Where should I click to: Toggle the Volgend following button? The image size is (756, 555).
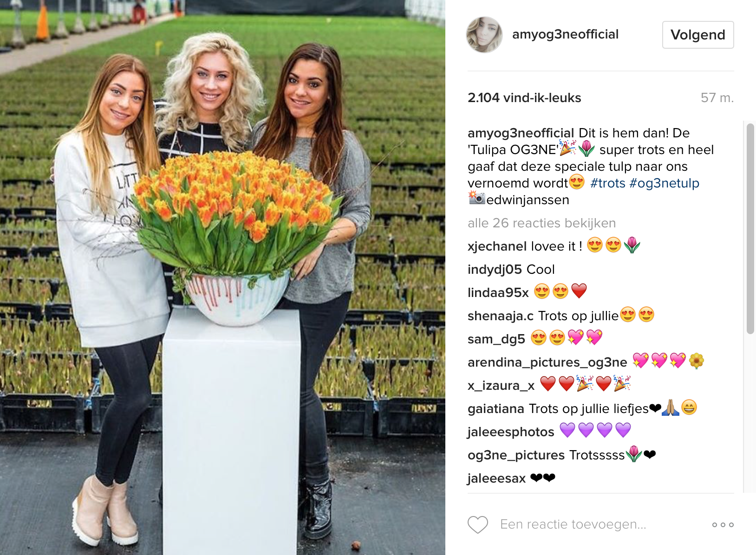click(698, 35)
